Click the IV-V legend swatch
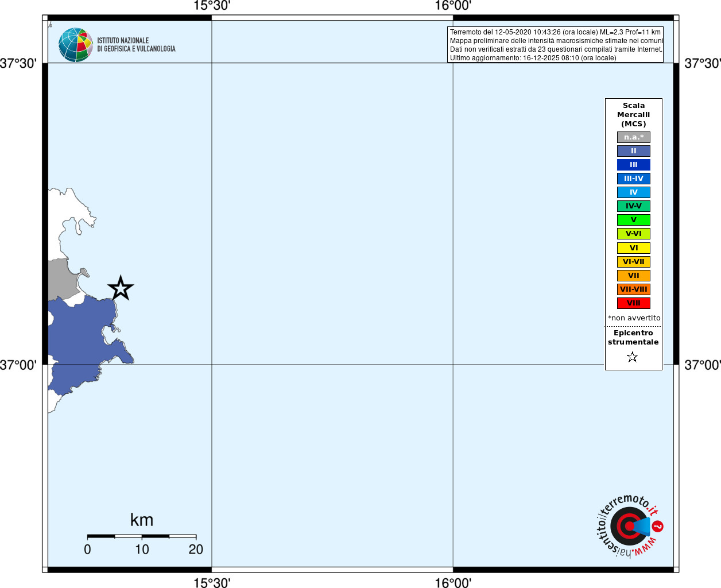Screen dimensions: 721x588 634,206
